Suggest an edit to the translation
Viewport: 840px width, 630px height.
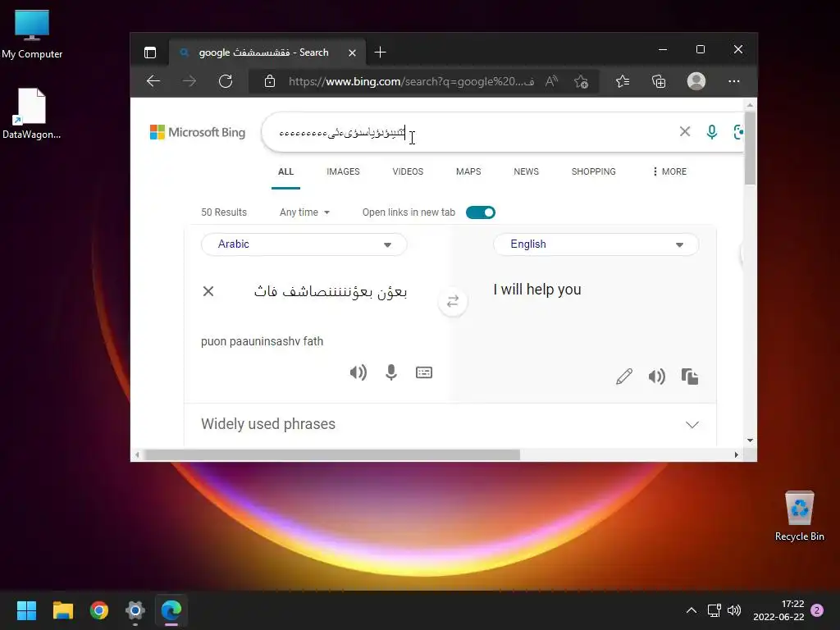(x=624, y=377)
